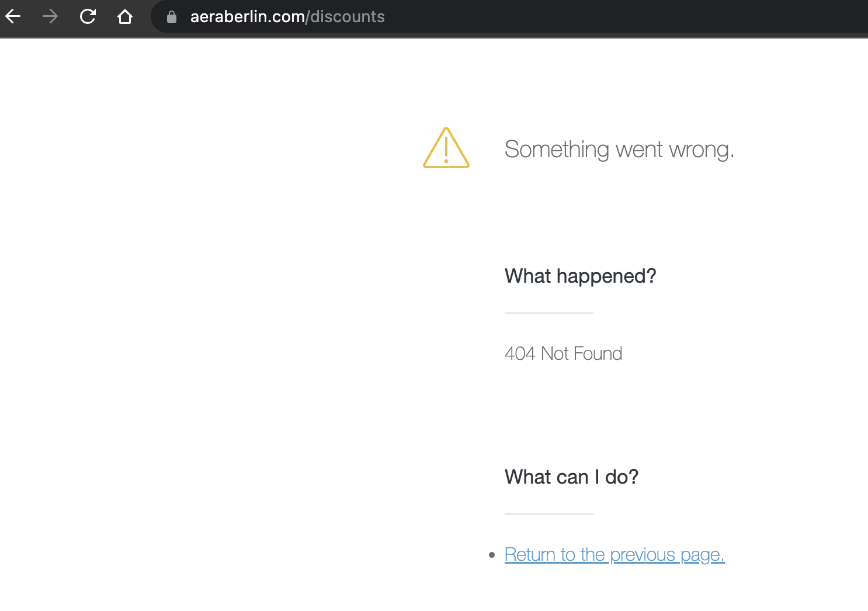Follow 'Return to the previous page' link
This screenshot has height=611, width=868.
pos(614,554)
